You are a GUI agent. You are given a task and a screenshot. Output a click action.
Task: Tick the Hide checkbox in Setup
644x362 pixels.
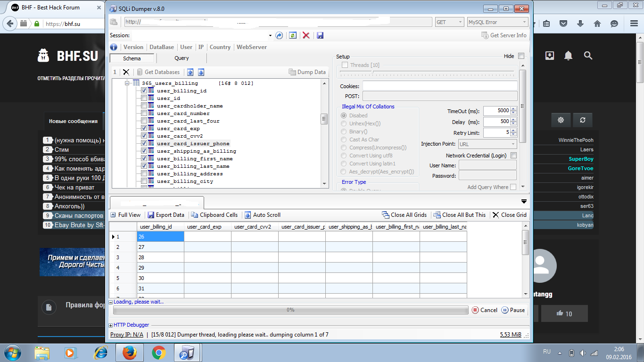point(521,56)
